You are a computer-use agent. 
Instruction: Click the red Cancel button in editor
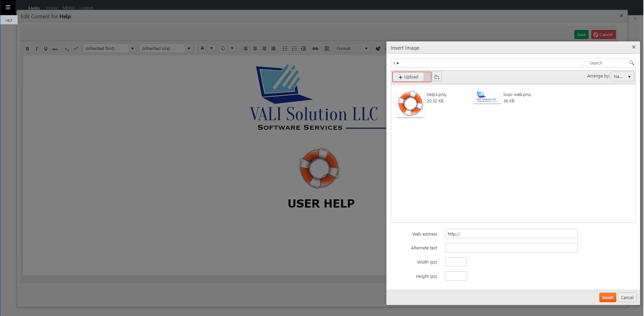603,34
